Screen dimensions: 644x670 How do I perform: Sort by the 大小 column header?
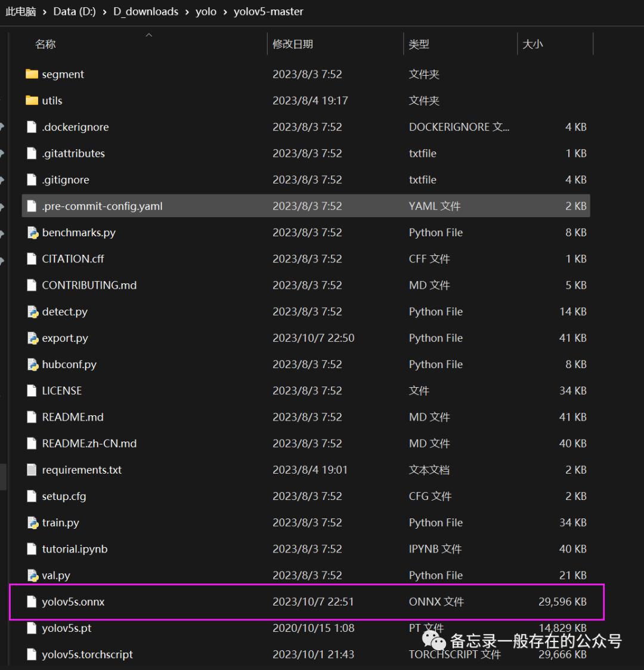coord(532,44)
